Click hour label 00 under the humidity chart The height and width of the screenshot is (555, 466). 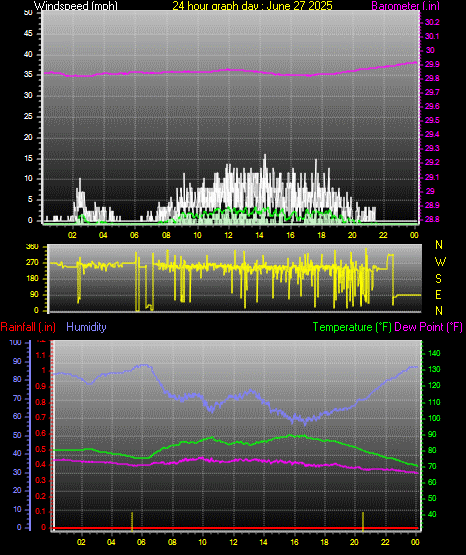point(415,542)
